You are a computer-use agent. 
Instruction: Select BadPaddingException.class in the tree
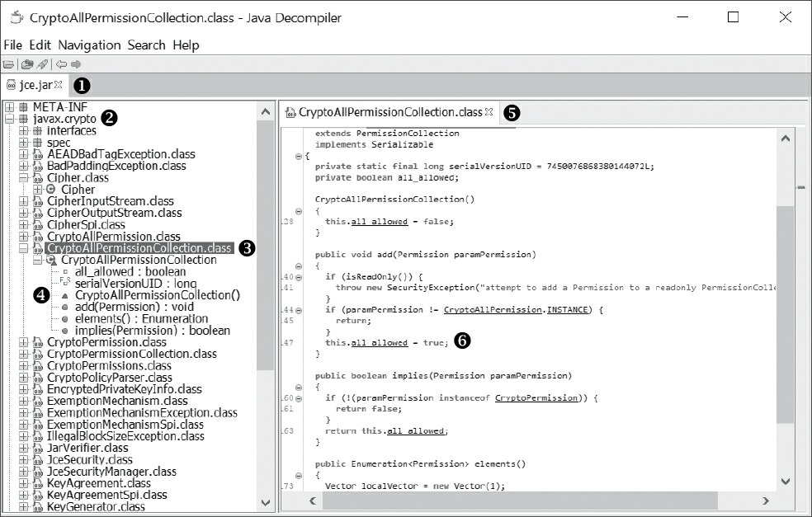(116, 166)
